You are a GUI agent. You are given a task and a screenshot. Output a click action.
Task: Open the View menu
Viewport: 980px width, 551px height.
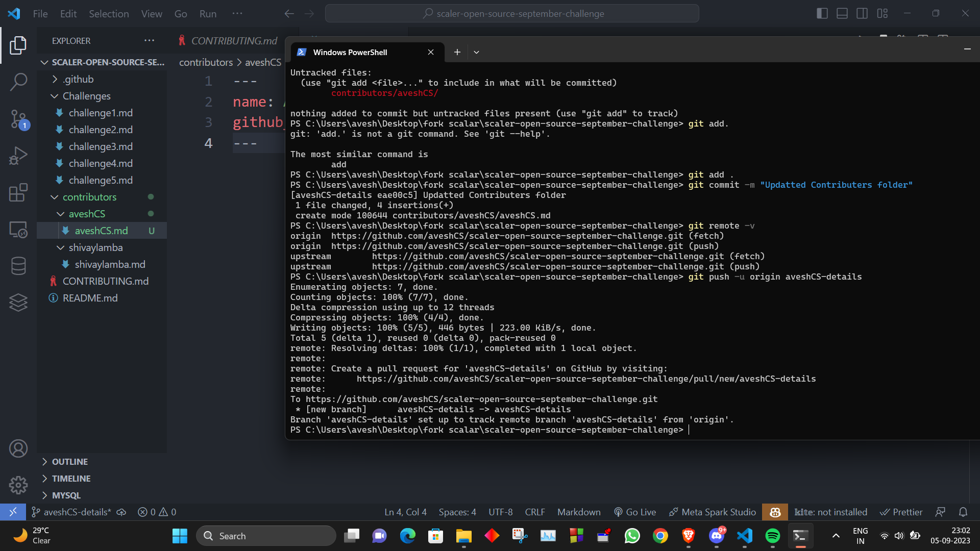pyautogui.click(x=151, y=14)
